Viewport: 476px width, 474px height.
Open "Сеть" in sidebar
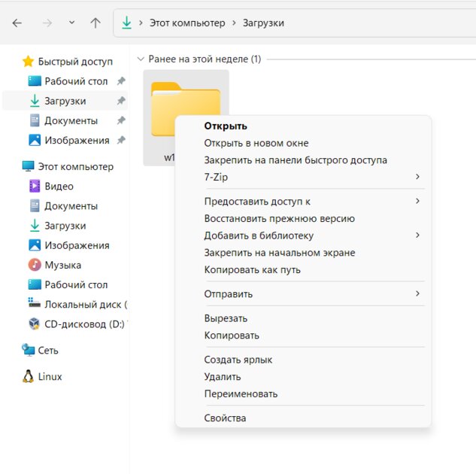48,351
